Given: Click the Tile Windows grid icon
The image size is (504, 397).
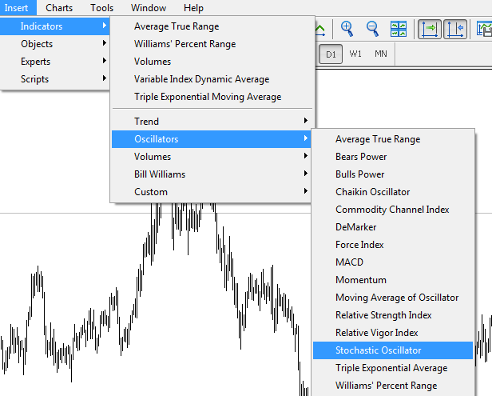Looking at the screenshot, I should point(398,29).
